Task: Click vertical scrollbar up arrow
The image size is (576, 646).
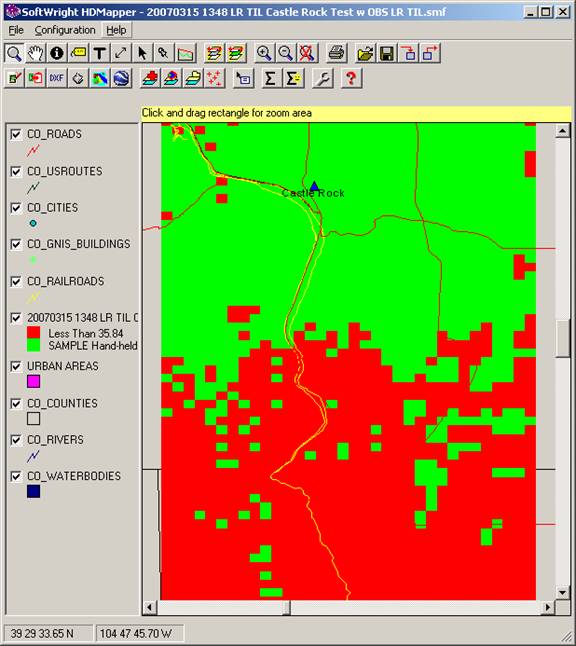Action: click(562, 131)
